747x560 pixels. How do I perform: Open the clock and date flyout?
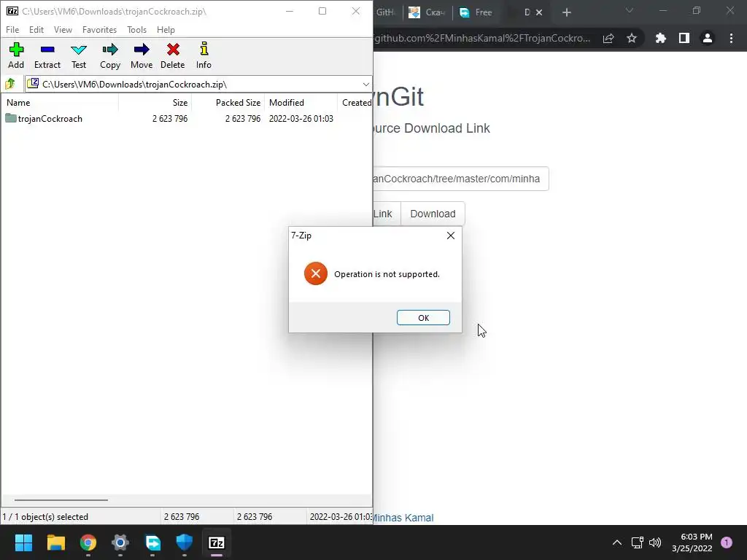[x=692, y=542]
